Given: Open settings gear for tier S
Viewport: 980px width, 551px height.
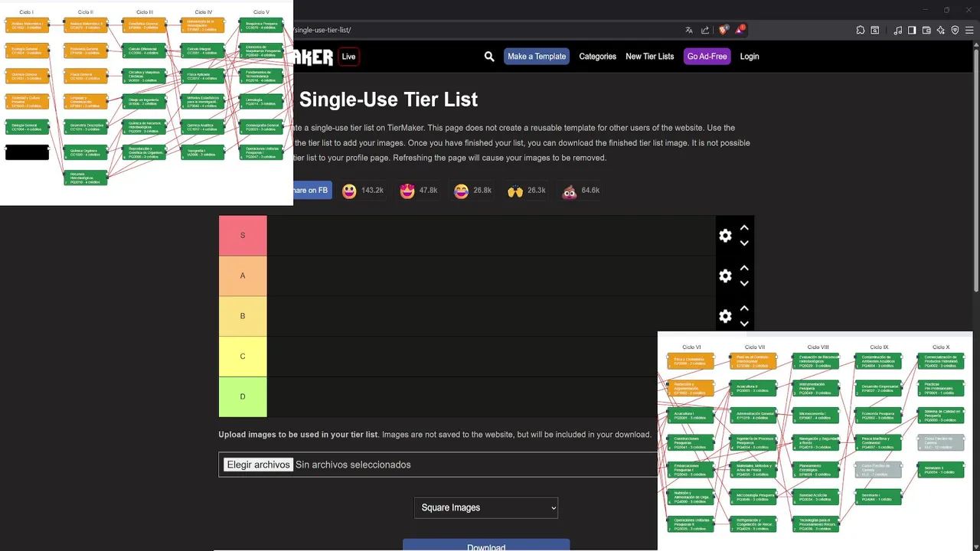Looking at the screenshot, I should [725, 236].
